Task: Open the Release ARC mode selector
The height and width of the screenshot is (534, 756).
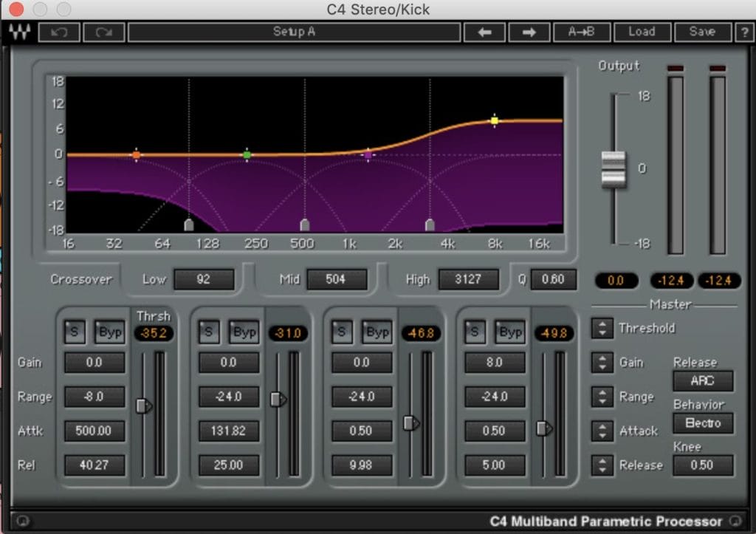Action: click(x=702, y=381)
